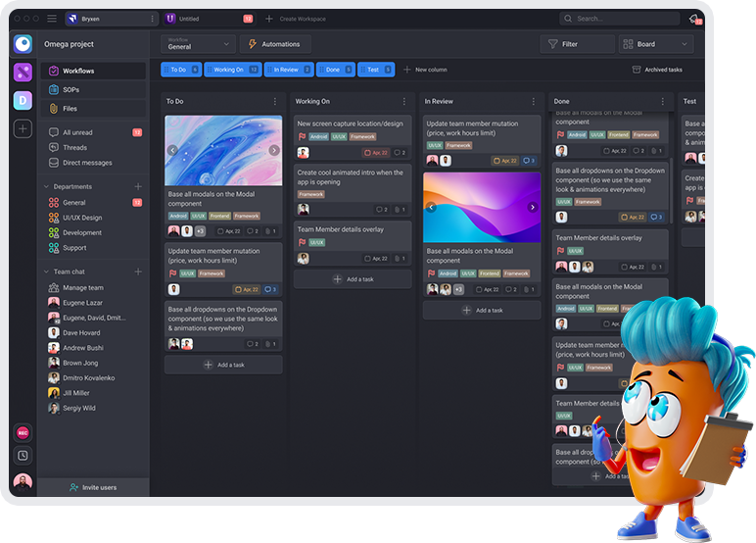Screen dimensions: 756x543
Task: Click Create Workspace
Action: click(296, 19)
